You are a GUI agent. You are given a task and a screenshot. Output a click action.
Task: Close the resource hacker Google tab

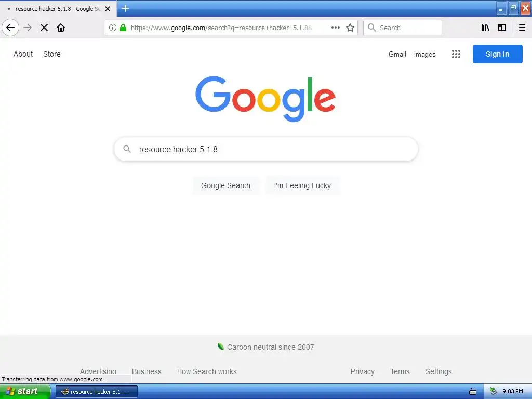pyautogui.click(x=108, y=9)
